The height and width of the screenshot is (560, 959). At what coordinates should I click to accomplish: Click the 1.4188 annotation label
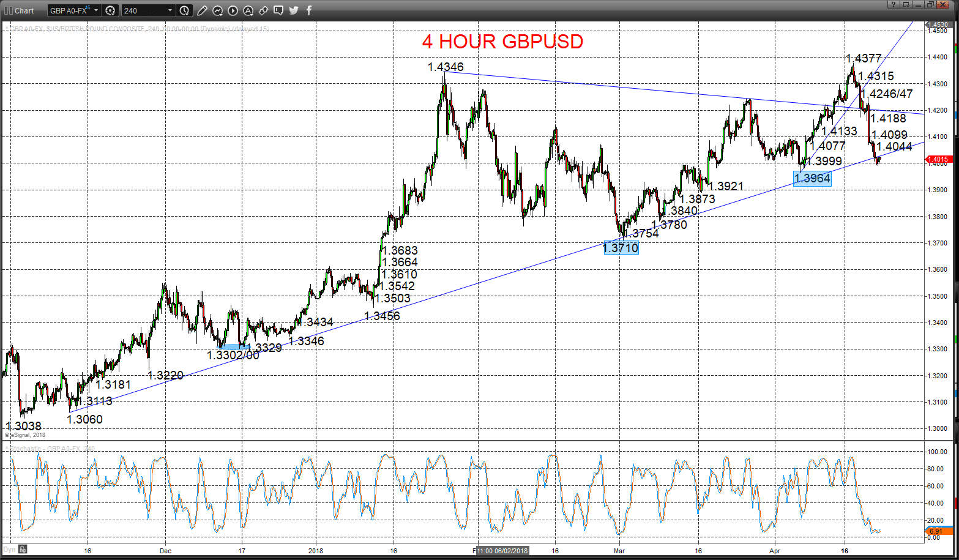point(888,118)
